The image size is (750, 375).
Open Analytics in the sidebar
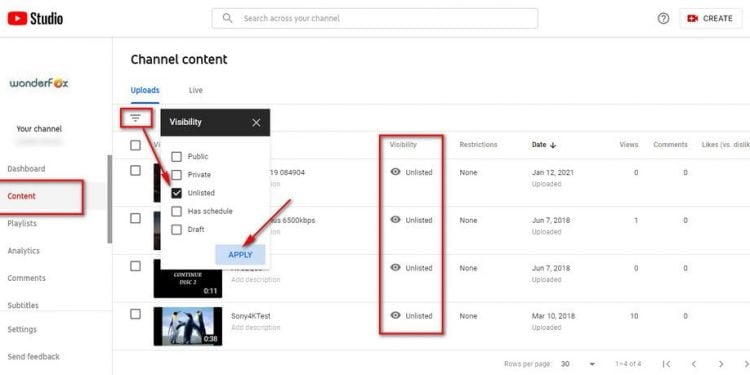(23, 251)
